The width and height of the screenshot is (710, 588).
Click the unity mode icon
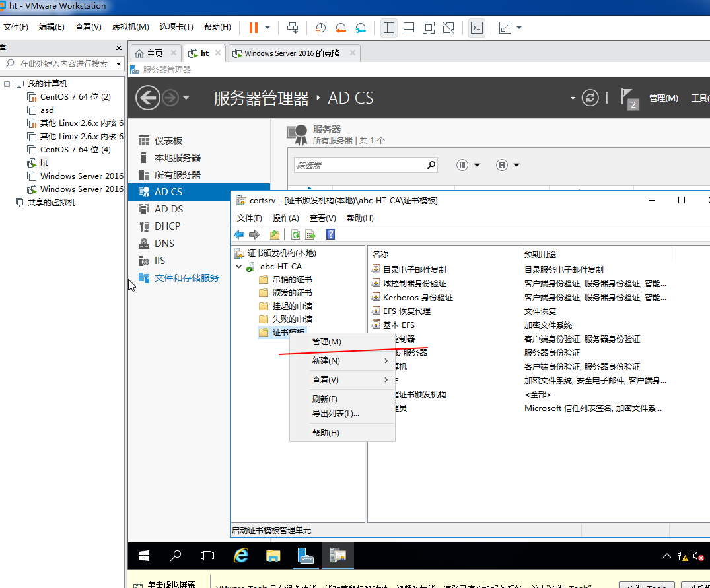(448, 28)
